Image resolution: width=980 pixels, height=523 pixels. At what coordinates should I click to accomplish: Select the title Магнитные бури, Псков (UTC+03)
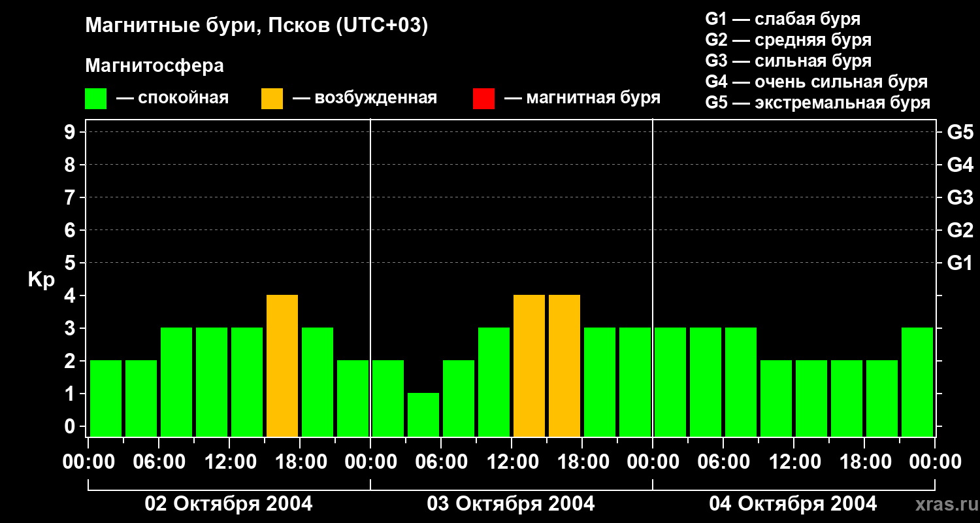tap(257, 27)
